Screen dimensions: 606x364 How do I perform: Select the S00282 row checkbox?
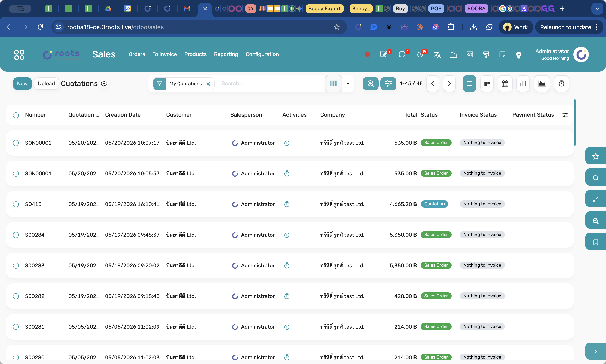(16, 296)
